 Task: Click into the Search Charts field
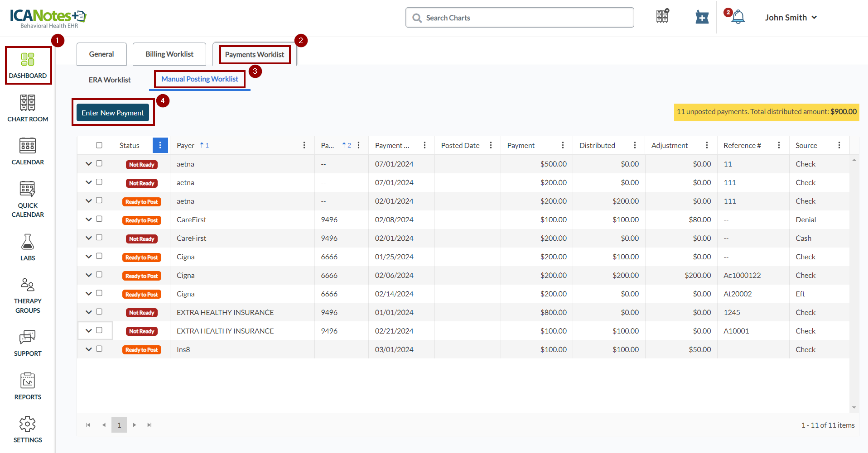519,18
